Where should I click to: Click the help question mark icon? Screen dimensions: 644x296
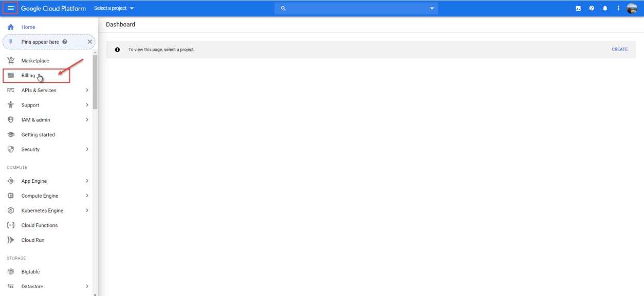tap(592, 8)
